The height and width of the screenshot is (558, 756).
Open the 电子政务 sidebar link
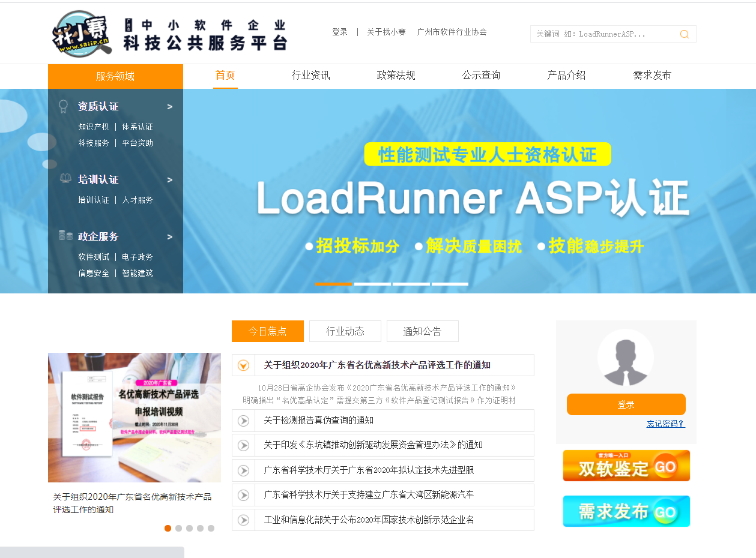pyautogui.click(x=138, y=257)
